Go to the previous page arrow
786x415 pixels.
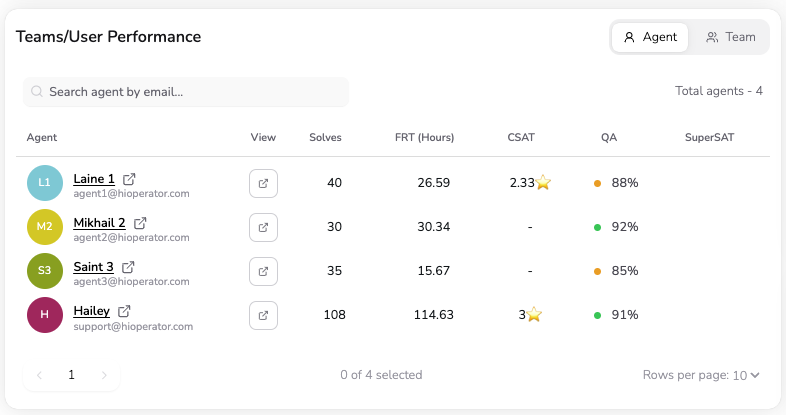point(40,375)
